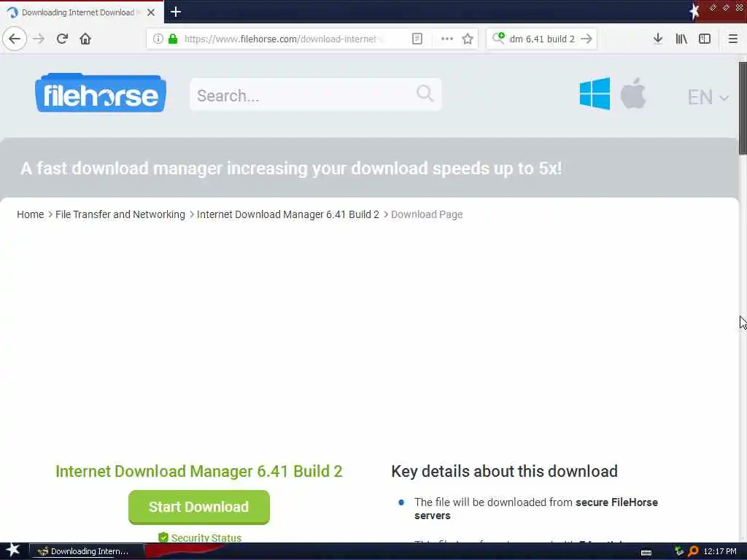Click the 12:17 PM clock
The width and height of the screenshot is (747, 560).
click(720, 551)
